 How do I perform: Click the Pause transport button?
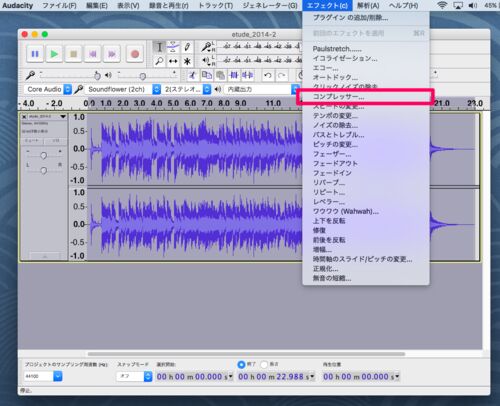click(35, 54)
